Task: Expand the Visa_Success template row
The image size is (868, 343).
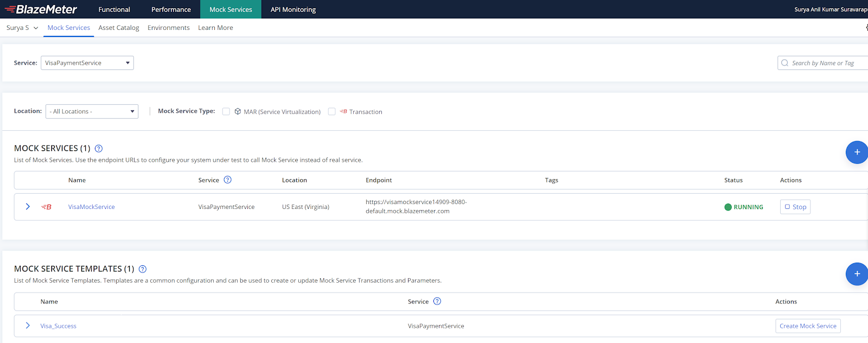Action: (28, 326)
